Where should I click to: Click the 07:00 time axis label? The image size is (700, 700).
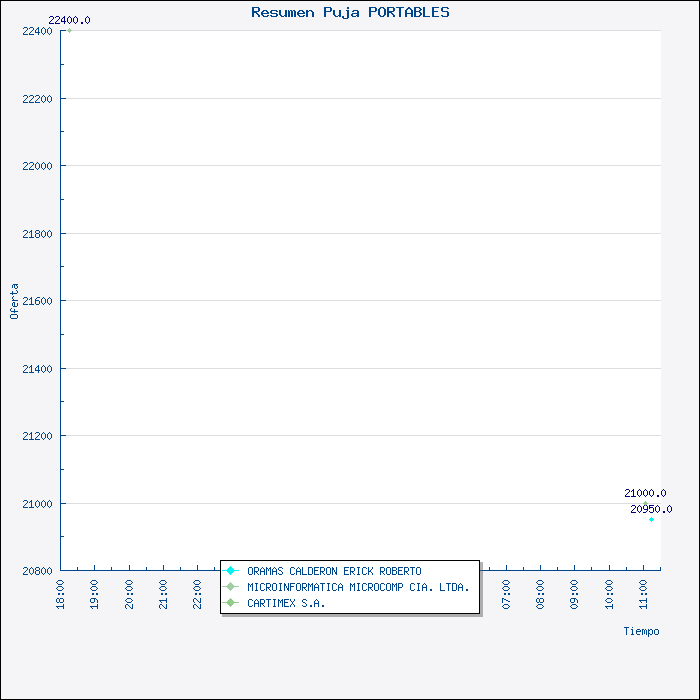coord(506,592)
